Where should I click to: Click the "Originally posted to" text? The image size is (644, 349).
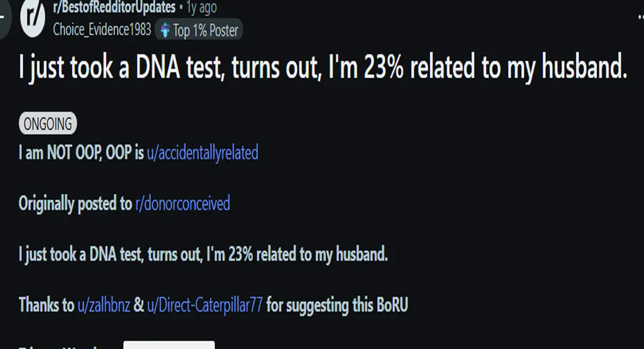[75, 203]
